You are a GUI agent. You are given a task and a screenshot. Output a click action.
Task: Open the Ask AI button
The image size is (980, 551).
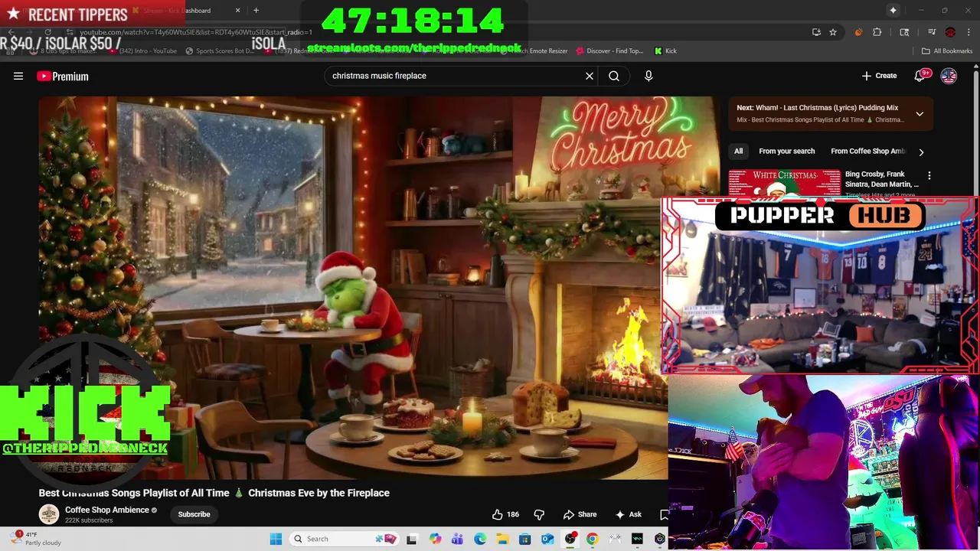pyautogui.click(x=629, y=514)
